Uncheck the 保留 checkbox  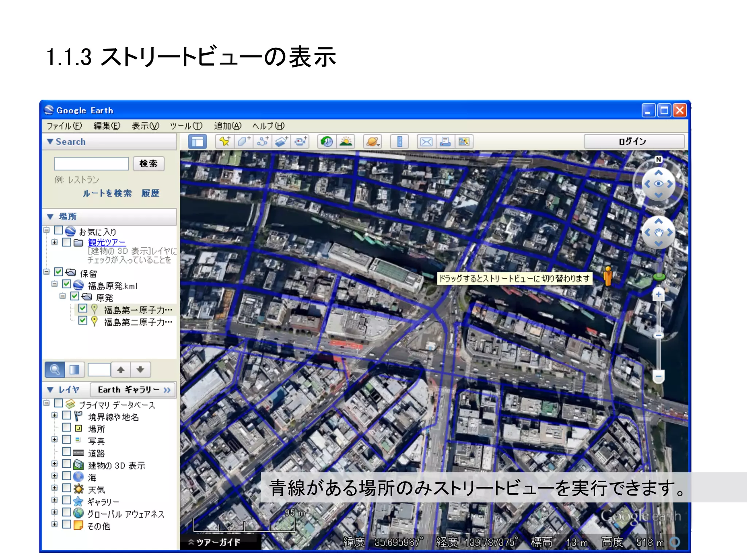(58, 272)
